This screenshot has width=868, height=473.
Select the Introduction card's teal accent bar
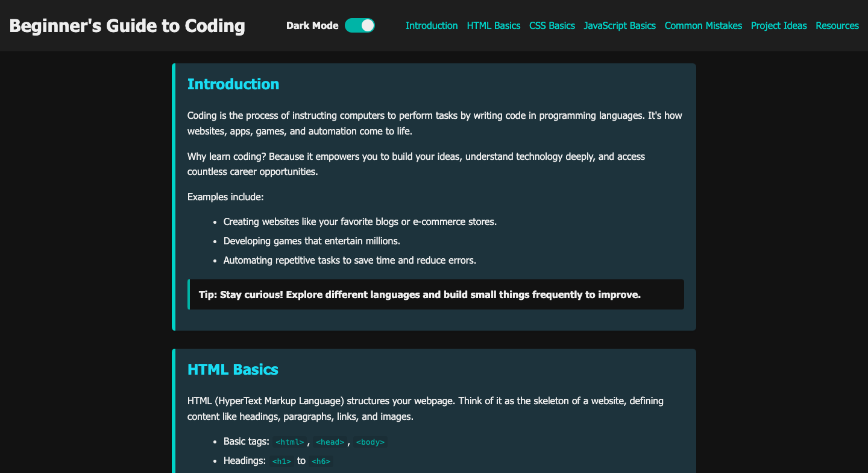173,197
